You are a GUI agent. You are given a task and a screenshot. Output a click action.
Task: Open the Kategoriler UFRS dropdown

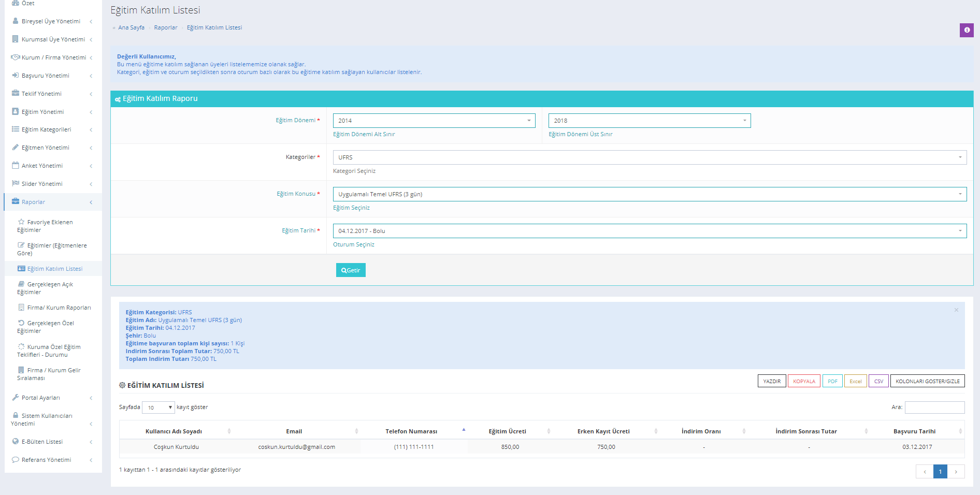649,157
